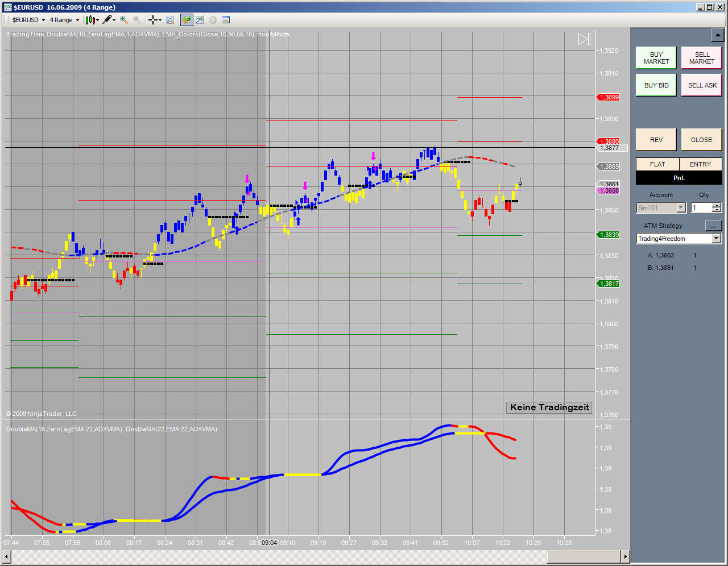Viewport: 728px width, 566px height.
Task: Click inside the Qty input field
Action: (x=701, y=208)
